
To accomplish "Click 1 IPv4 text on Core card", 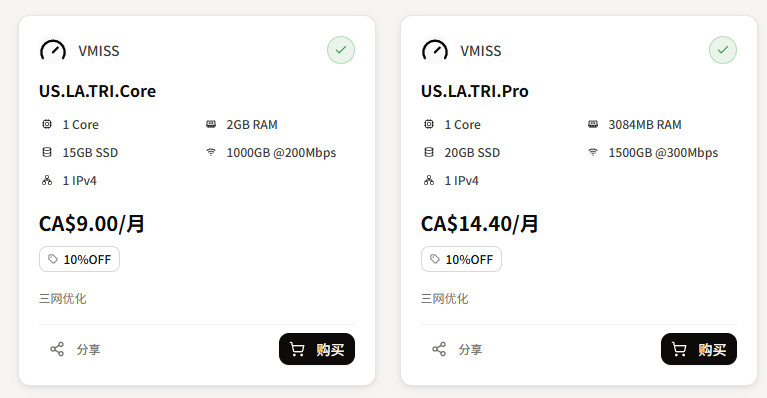I will point(80,181).
